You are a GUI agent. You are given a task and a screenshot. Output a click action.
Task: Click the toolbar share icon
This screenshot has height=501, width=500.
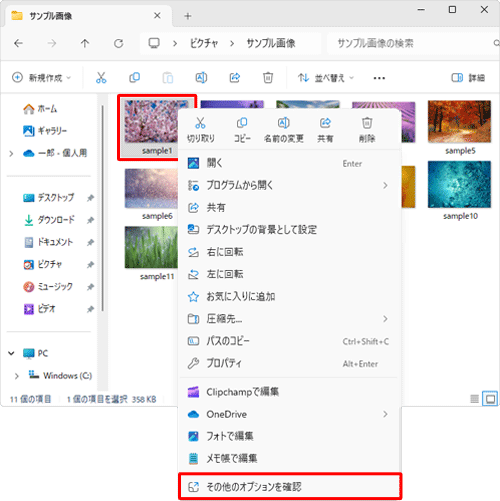pos(235,78)
